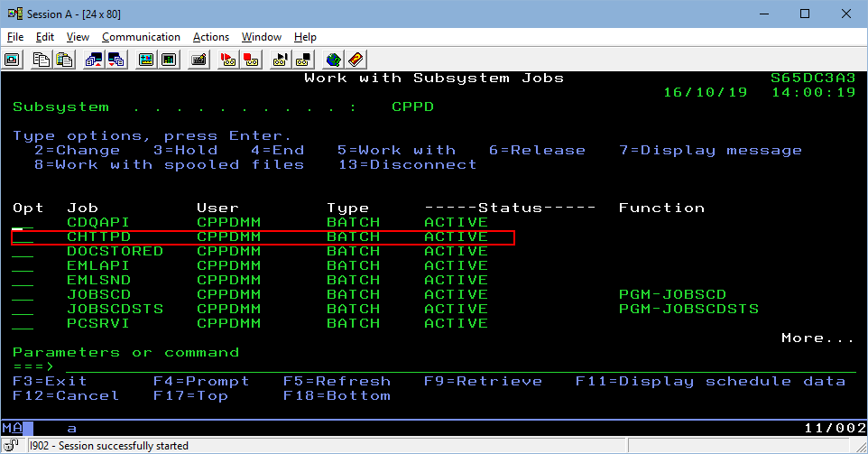Click the Paste clipboard toolbar icon

(65, 60)
